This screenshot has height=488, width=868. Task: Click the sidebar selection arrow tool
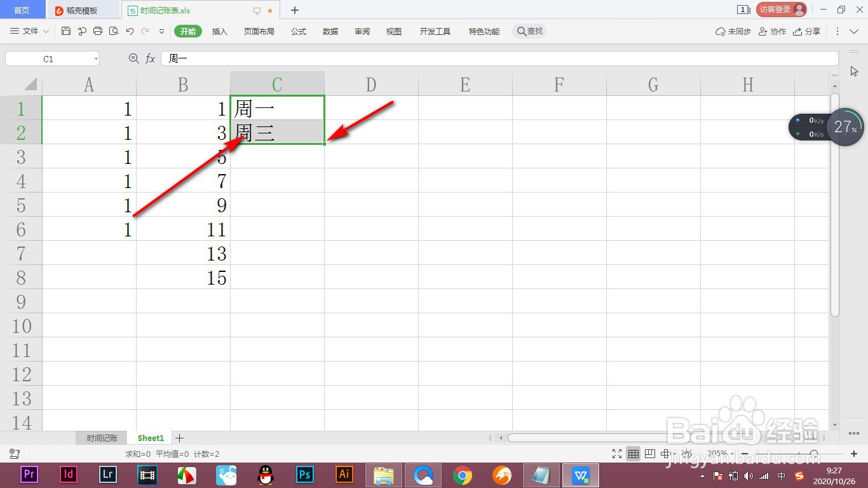coord(854,71)
